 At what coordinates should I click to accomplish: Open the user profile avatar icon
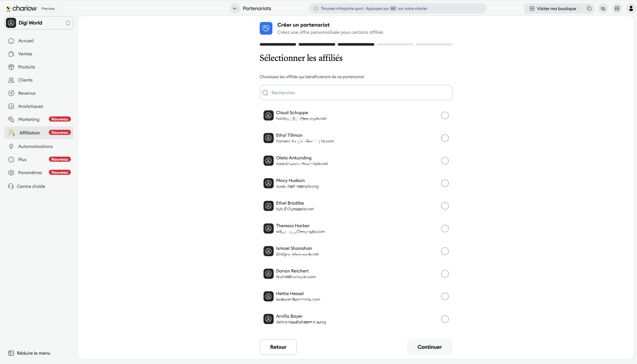[x=631, y=8]
